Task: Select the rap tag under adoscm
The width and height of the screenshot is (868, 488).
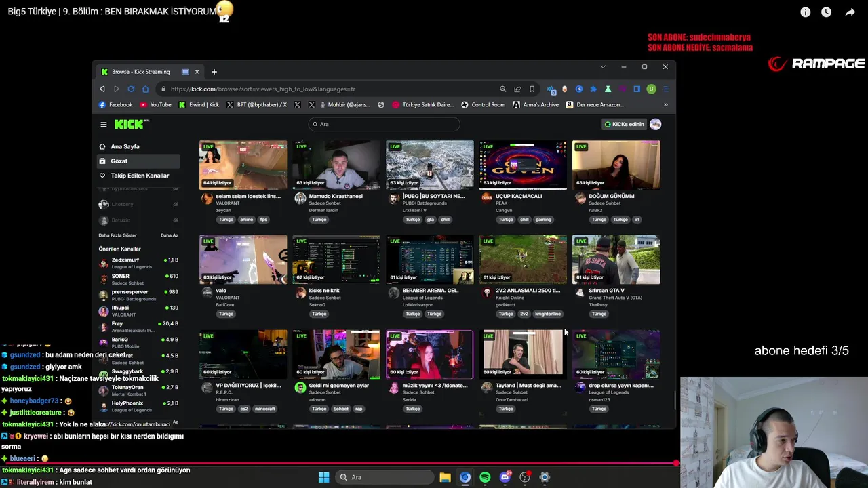Action: click(359, 409)
